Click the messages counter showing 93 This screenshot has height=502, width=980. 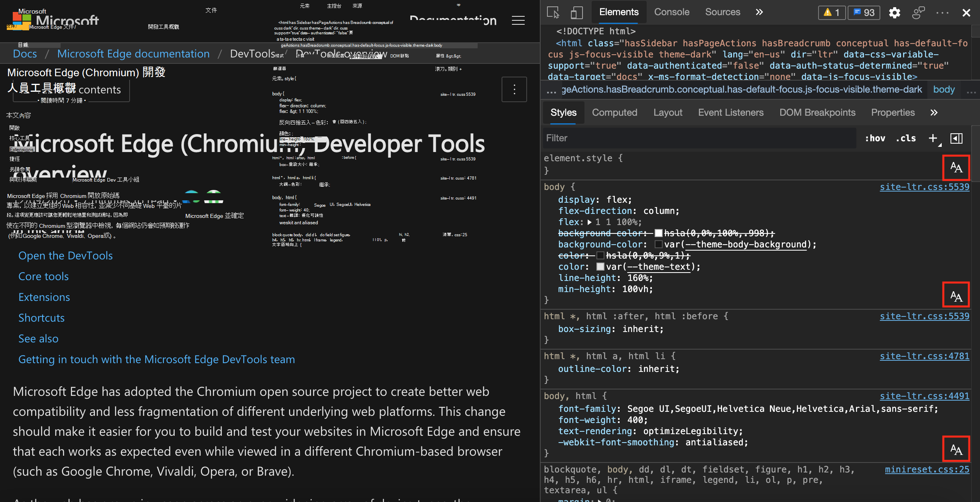click(864, 13)
